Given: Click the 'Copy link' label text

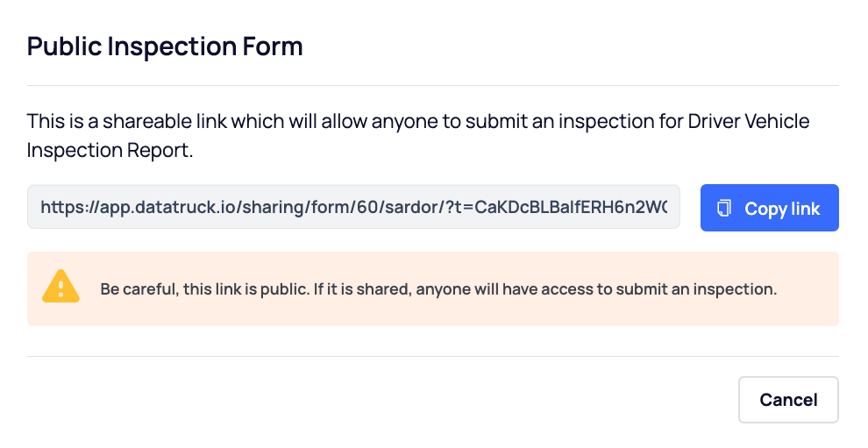Looking at the screenshot, I should (782, 209).
